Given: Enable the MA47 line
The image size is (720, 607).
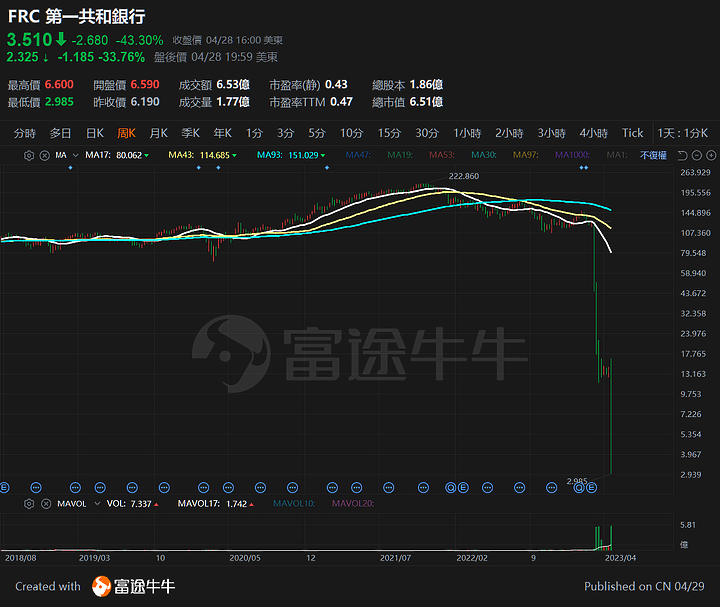Looking at the screenshot, I should point(358,155).
